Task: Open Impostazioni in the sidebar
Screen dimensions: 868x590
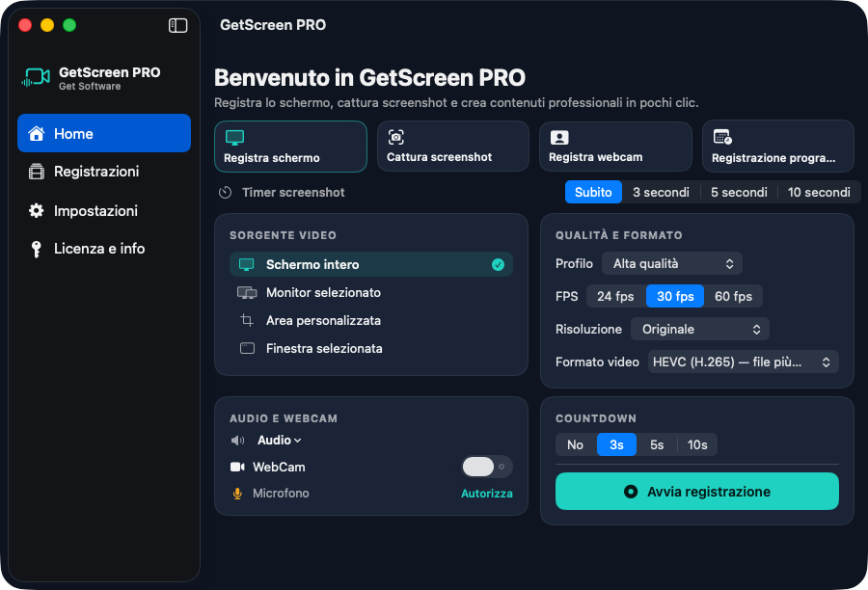Action: click(x=104, y=210)
